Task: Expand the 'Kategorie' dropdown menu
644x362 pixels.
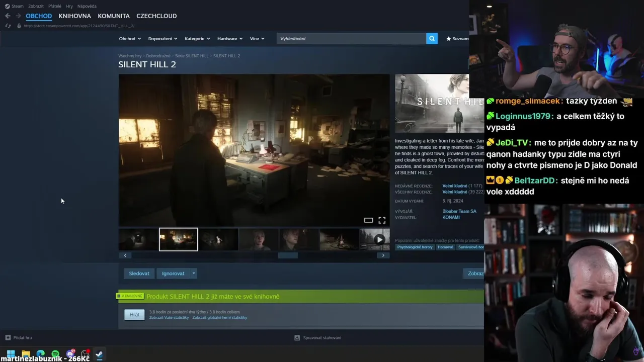Action: click(197, 39)
